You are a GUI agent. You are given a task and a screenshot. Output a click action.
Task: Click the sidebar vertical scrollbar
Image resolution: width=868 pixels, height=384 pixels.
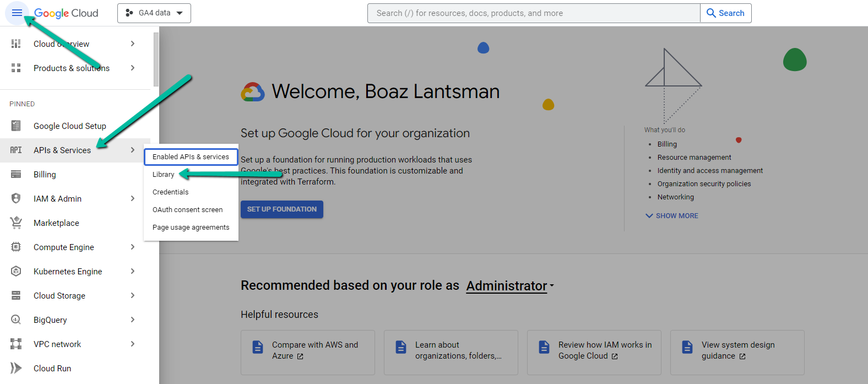[x=156, y=59]
